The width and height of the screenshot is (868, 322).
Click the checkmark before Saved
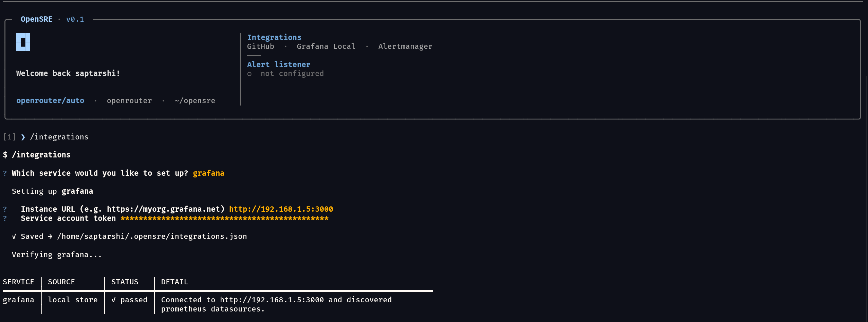tap(14, 236)
